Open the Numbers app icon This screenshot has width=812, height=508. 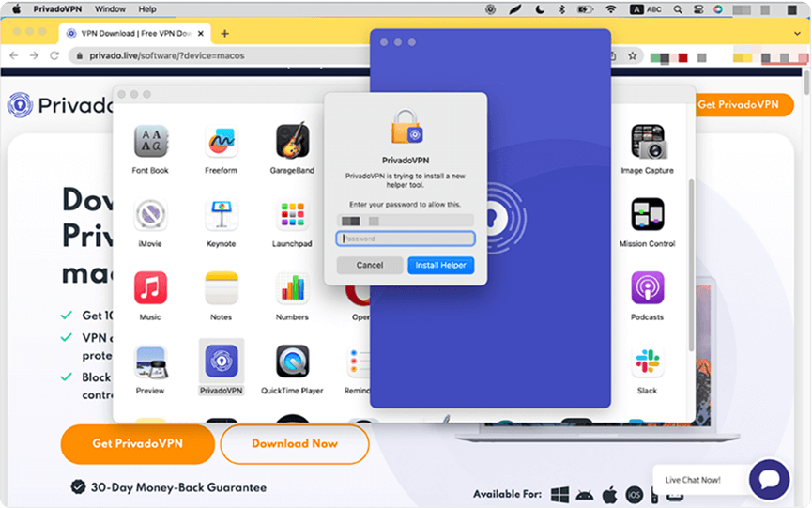pyautogui.click(x=292, y=287)
